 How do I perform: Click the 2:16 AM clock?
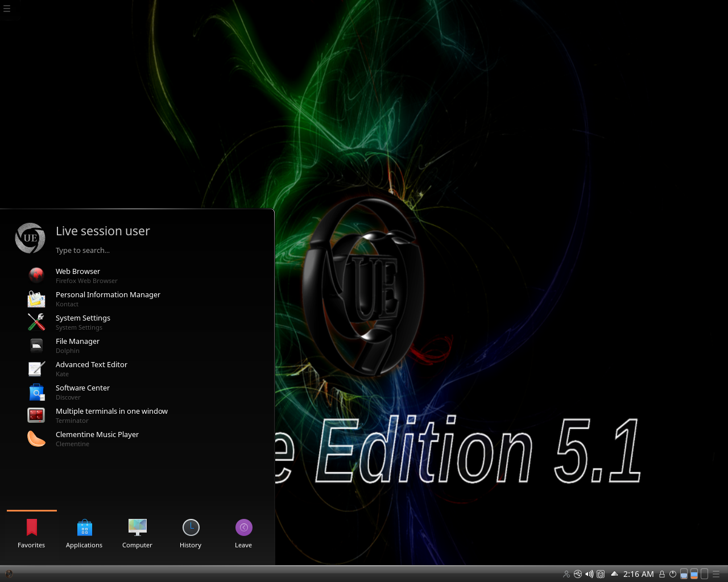pyautogui.click(x=638, y=574)
